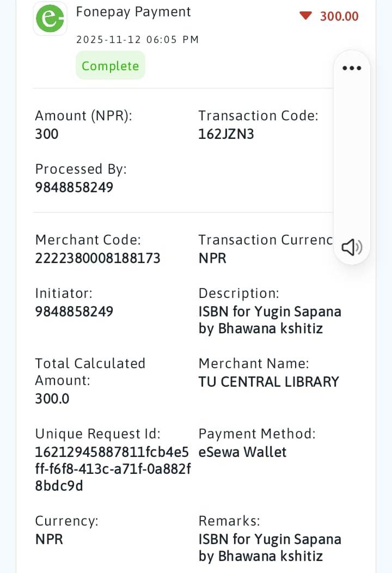Open the three-dot more options menu

352,68
